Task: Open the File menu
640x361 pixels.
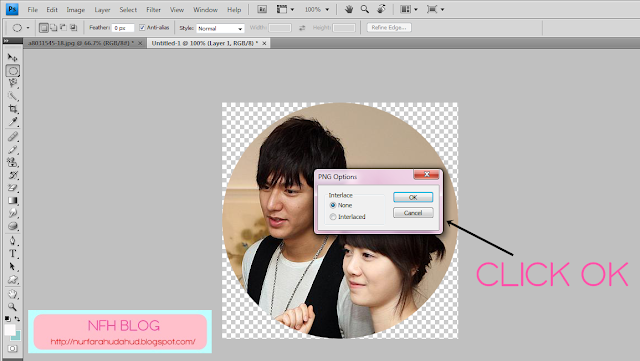Action: point(32,9)
